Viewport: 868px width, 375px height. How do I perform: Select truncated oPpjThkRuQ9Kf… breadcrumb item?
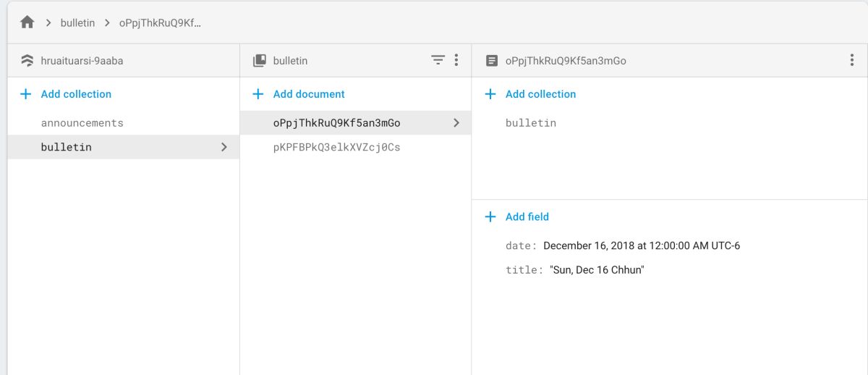coord(160,22)
